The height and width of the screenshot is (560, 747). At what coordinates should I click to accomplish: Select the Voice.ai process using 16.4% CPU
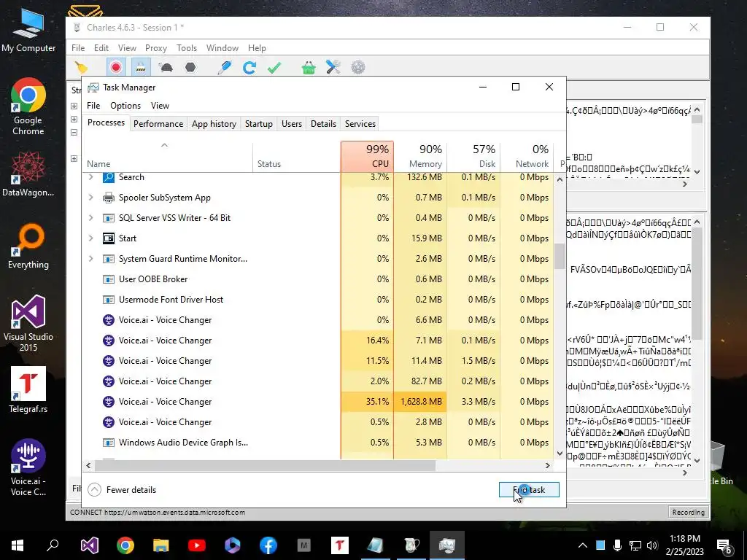pos(318,341)
